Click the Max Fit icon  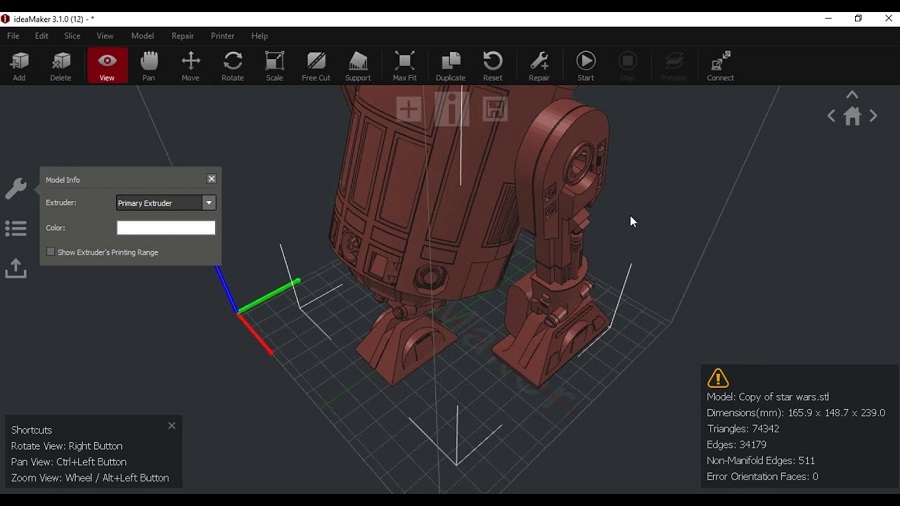[405, 66]
